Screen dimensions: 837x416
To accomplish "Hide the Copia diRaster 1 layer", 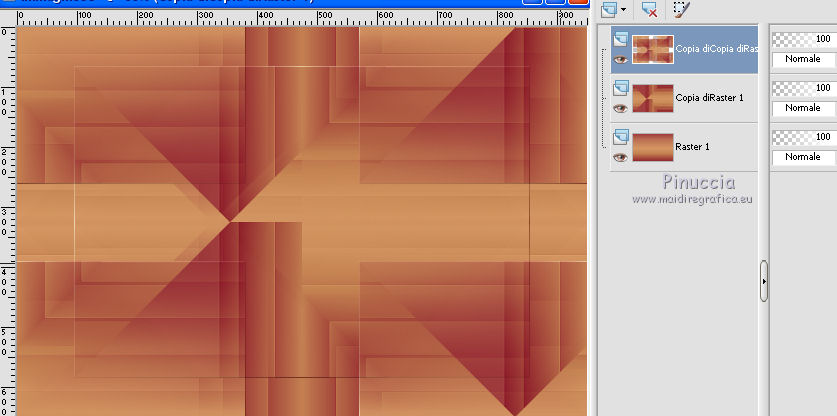I will click(620, 108).
